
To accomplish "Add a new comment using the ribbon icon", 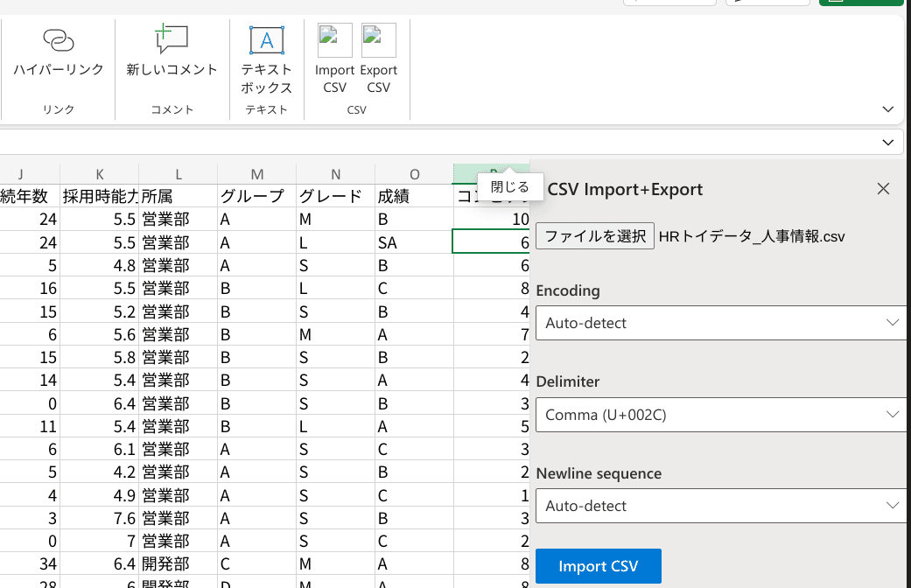I will (171, 52).
